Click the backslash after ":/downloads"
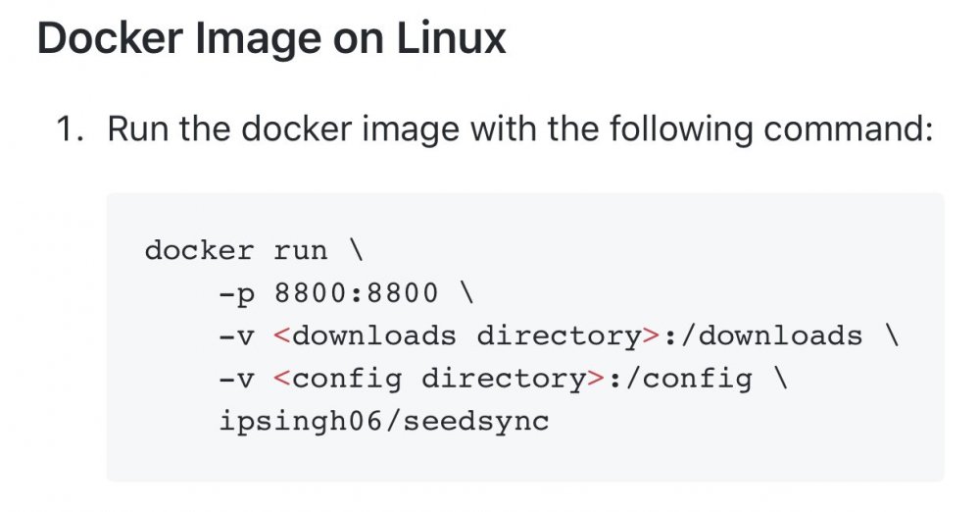The width and height of the screenshot is (980, 512). pos(891,334)
